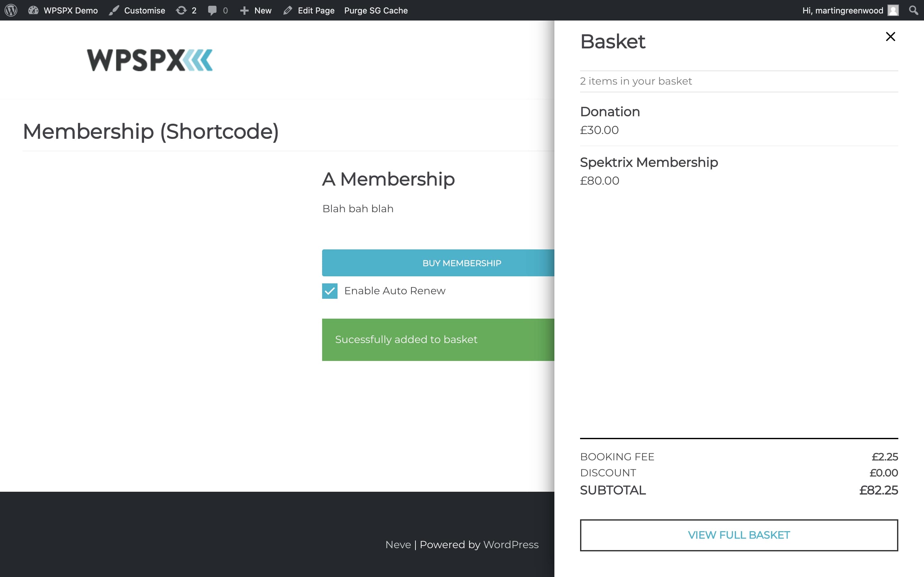The image size is (924, 577).
Task: Click the WordPress logo icon
Action: pos(11,10)
